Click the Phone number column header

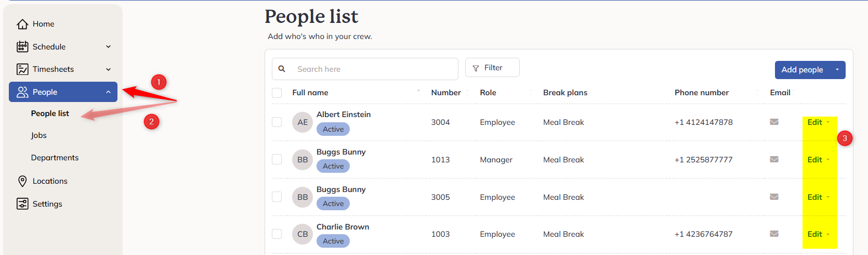tap(702, 93)
